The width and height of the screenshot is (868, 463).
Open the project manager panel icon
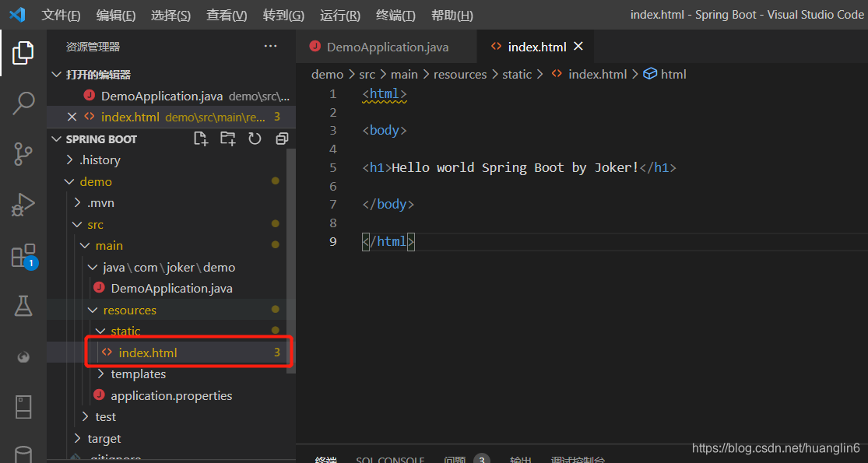(x=23, y=408)
